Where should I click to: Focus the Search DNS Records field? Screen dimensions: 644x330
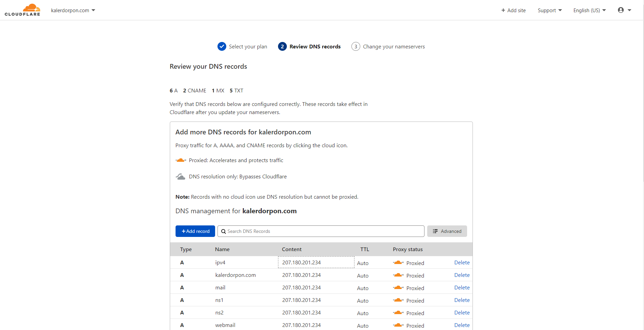(x=321, y=231)
